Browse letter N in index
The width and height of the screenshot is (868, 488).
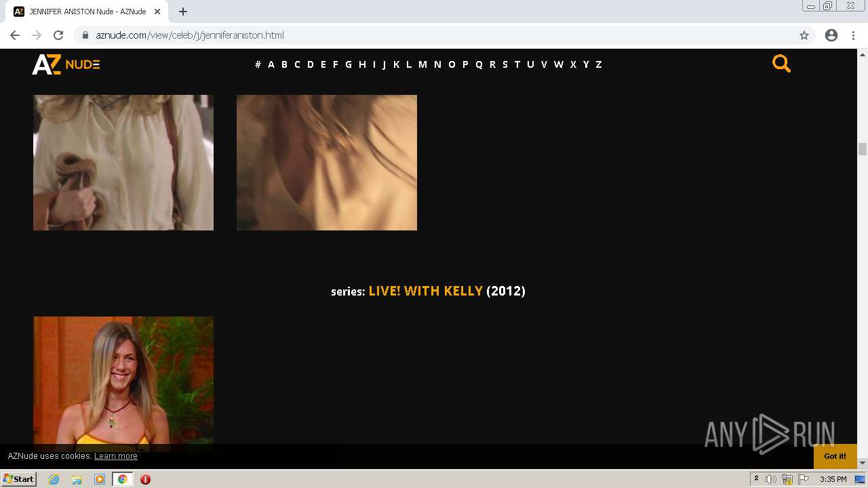[x=437, y=64]
